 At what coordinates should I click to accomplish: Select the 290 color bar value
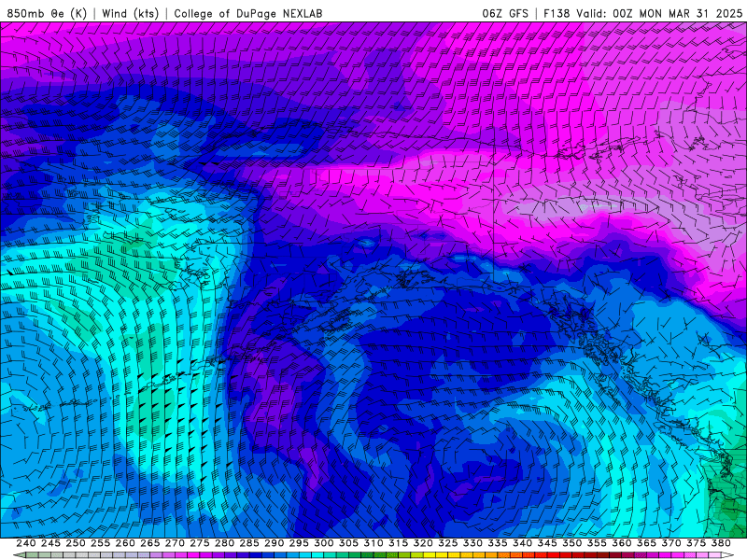pos(274,543)
